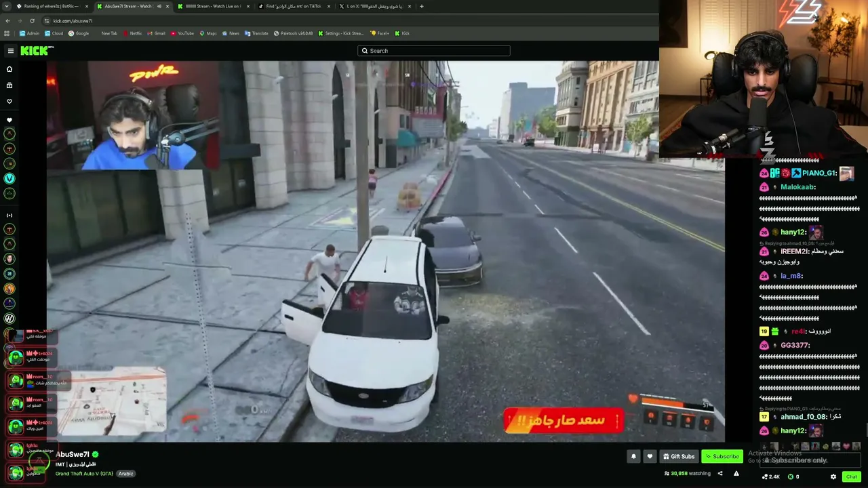Open the Translate bookmark

(x=256, y=33)
